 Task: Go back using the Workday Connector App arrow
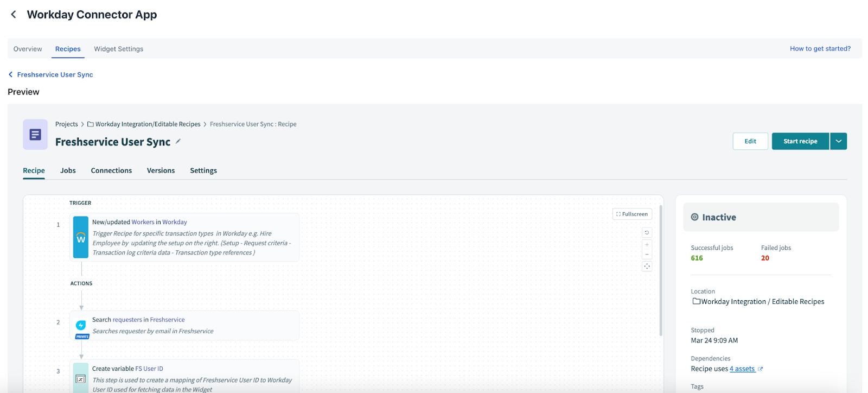(14, 15)
